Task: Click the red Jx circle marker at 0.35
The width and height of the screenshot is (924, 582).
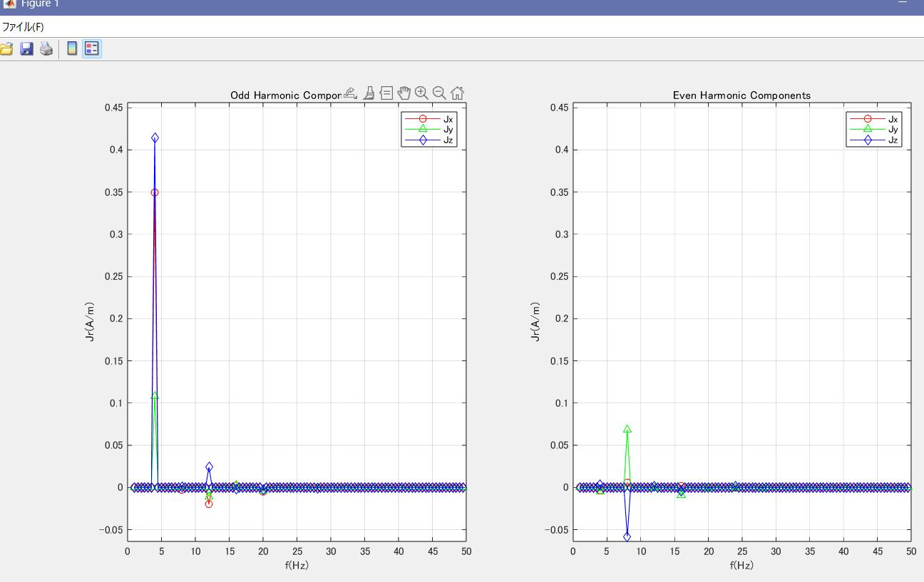Action: point(155,192)
